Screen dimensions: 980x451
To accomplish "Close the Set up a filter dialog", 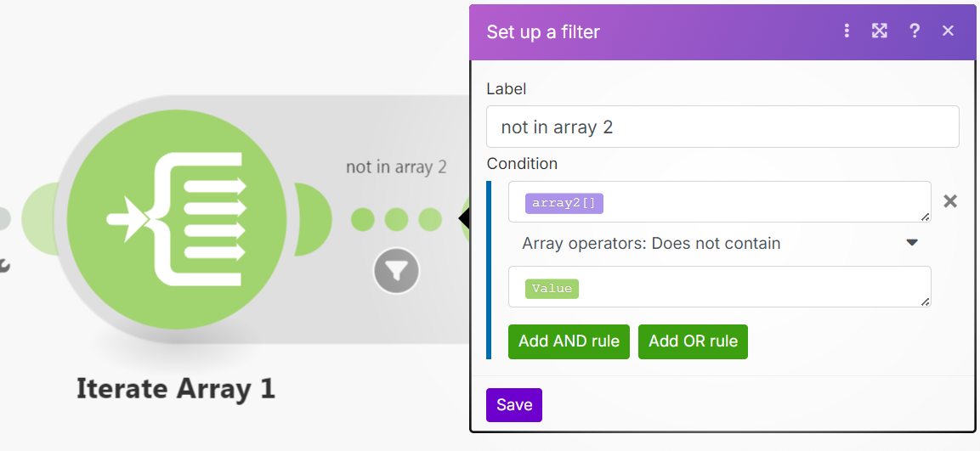I will 949,31.
